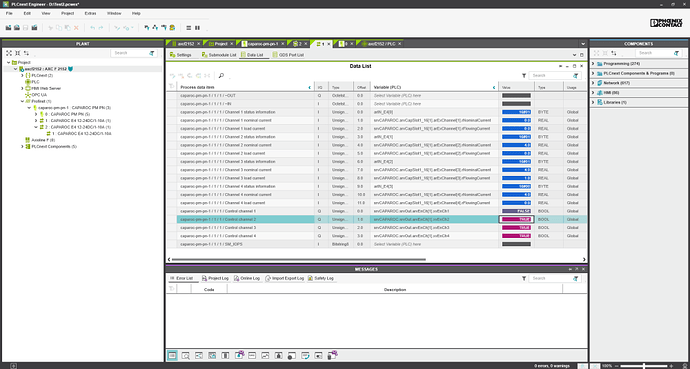690x369 pixels.
Task: Click filter icon in PLANT search box
Action: [x=152, y=53]
